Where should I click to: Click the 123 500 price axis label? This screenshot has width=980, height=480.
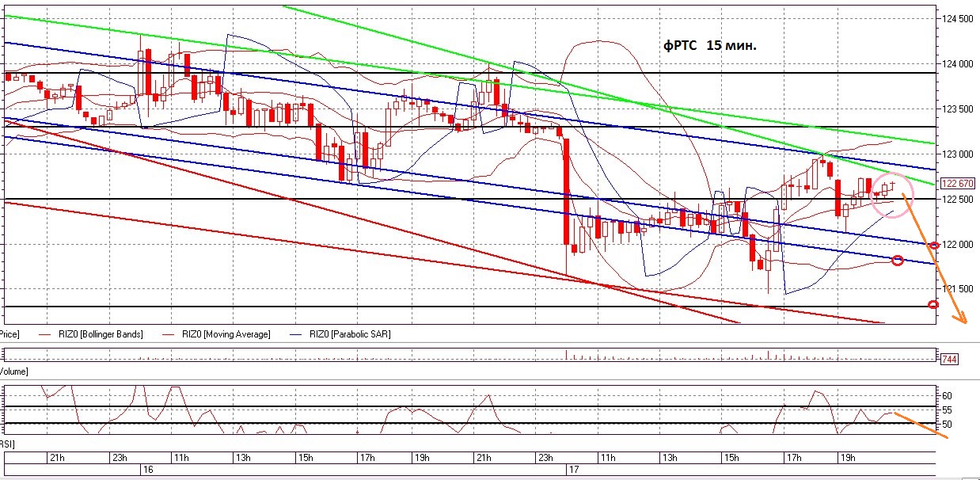coord(956,109)
